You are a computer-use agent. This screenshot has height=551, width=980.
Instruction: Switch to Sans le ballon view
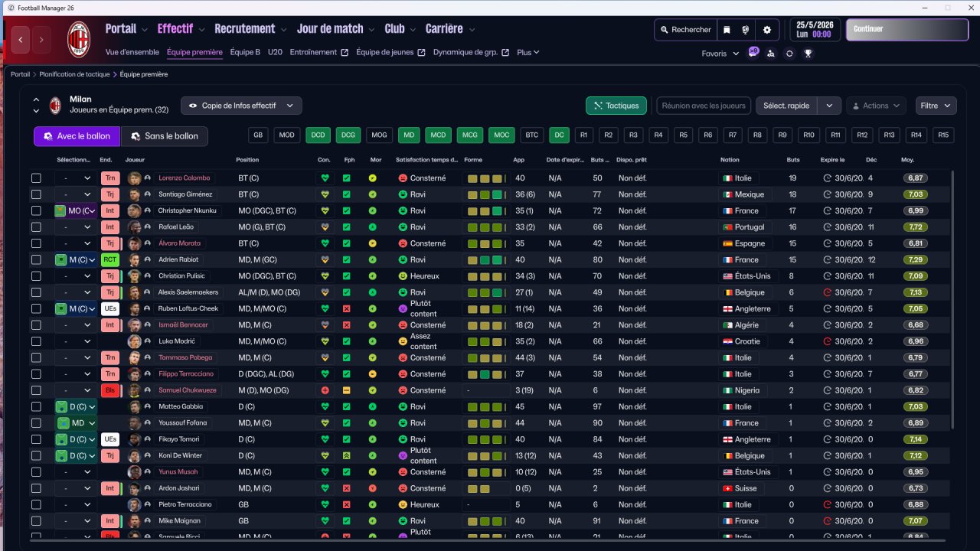(x=165, y=136)
